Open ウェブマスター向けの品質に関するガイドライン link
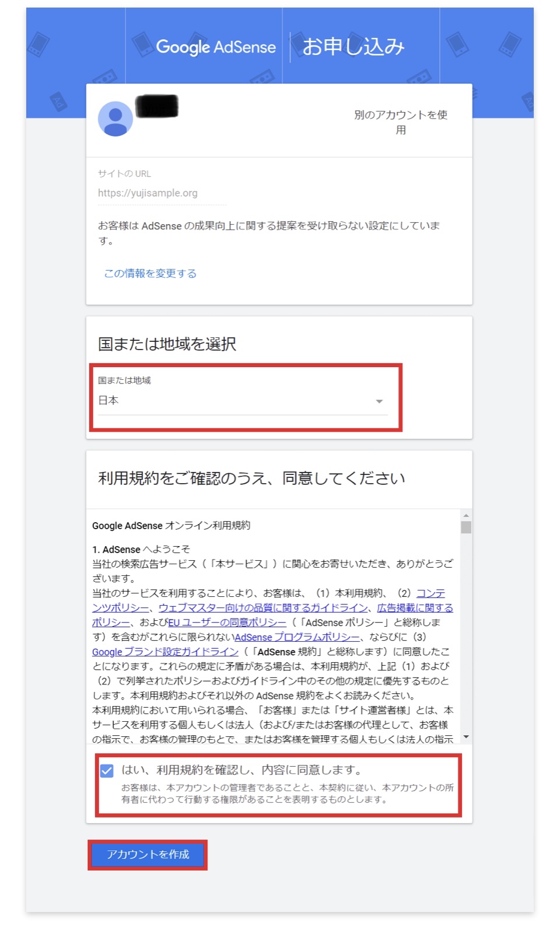The height and width of the screenshot is (933, 560). (x=263, y=607)
